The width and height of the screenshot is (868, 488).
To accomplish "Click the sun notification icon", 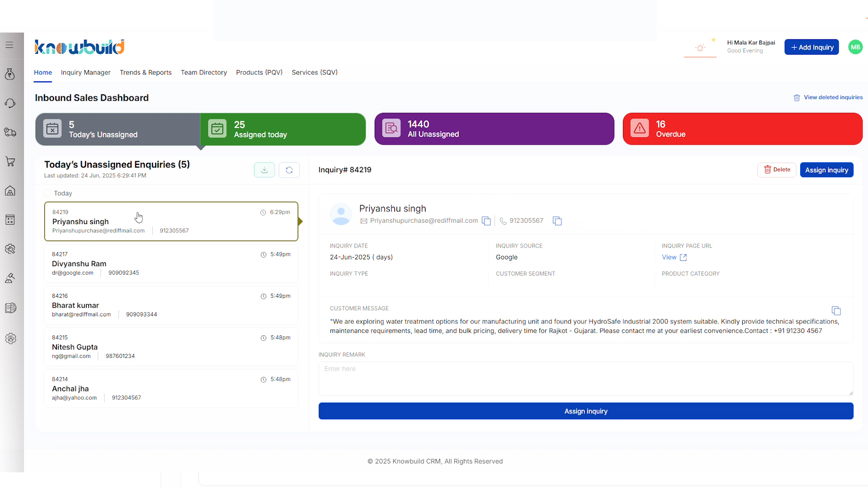I will pos(700,48).
